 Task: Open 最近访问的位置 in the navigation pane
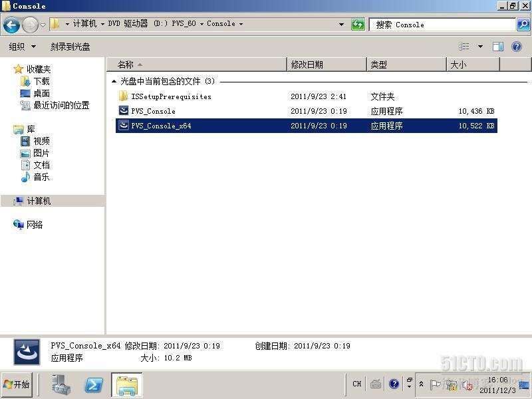pyautogui.click(x=61, y=105)
